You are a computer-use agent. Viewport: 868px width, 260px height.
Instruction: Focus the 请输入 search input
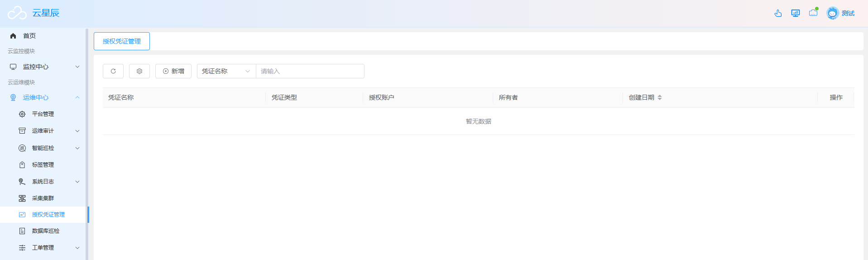click(310, 71)
